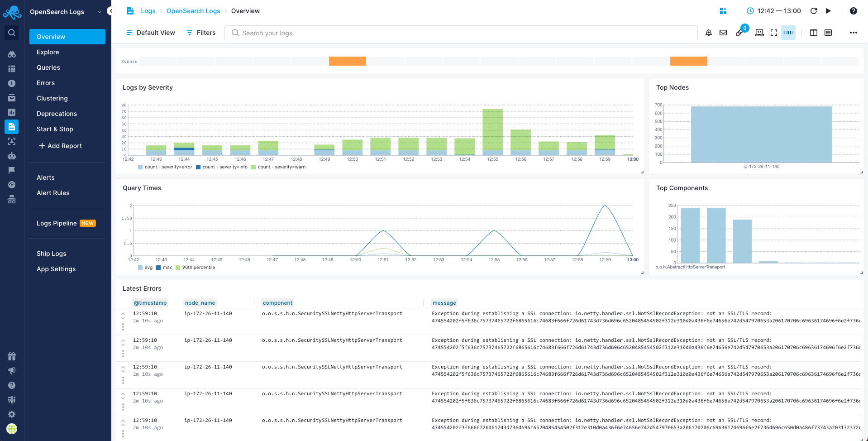Create alert with bell plus icon

(x=709, y=33)
